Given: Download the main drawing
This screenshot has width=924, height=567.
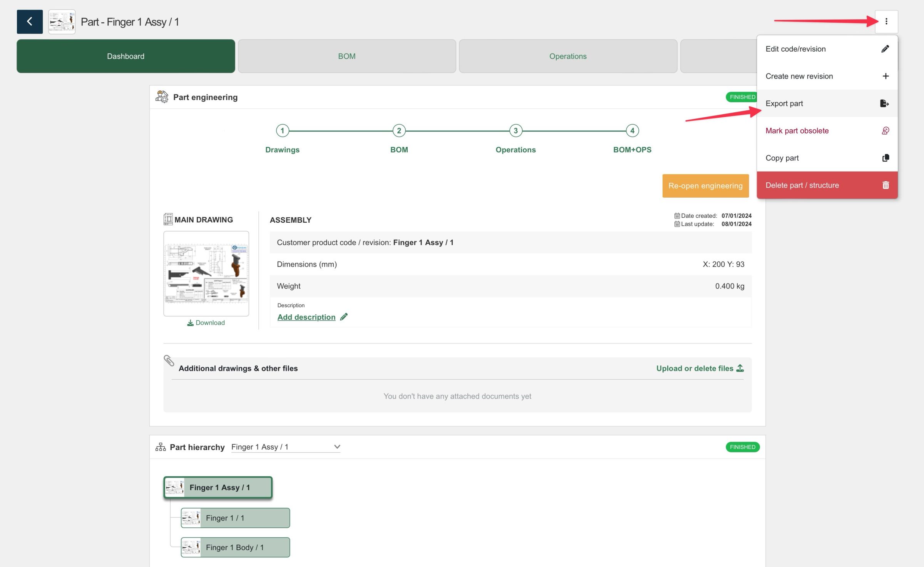Looking at the screenshot, I should pyautogui.click(x=206, y=323).
